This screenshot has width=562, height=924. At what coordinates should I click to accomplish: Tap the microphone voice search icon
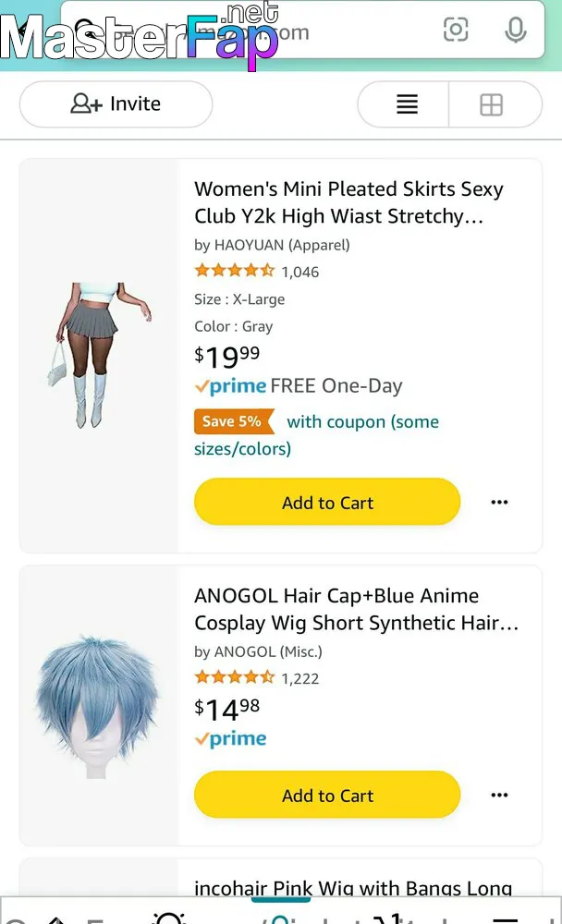(516, 30)
